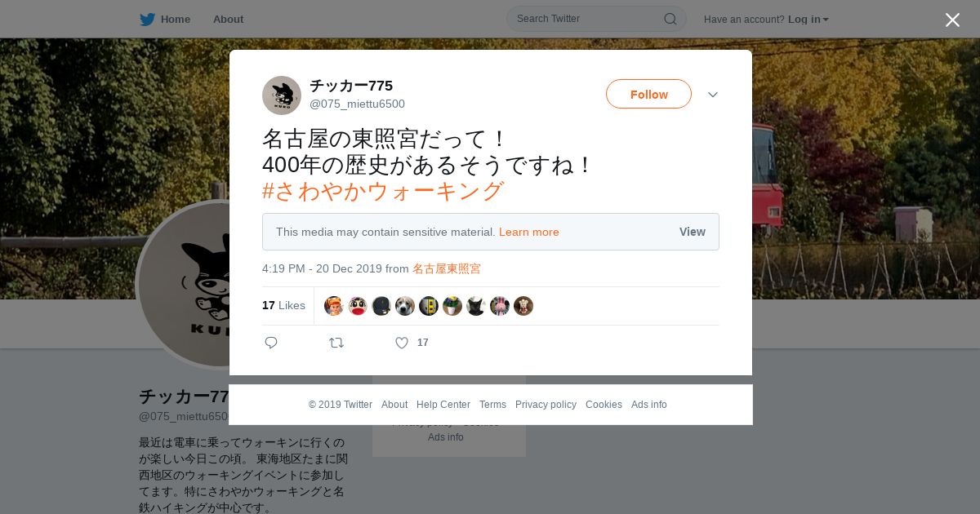This screenshot has height=514, width=980.
Task: Retweet using the retweet arrows icon
Action: coord(336,343)
